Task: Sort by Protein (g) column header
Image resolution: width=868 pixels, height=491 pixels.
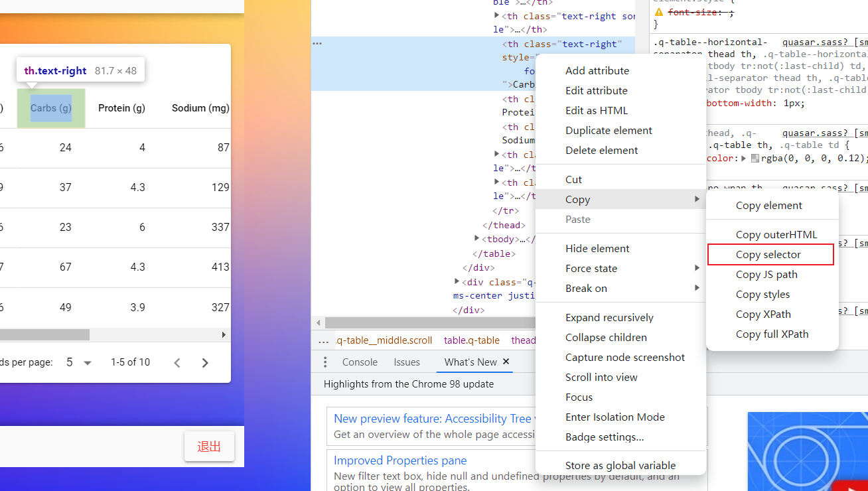Action: (121, 108)
